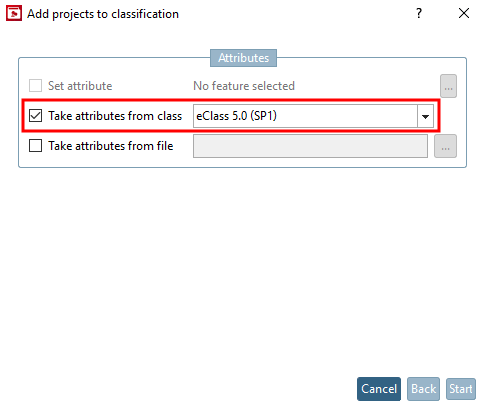486x411 pixels.
Task: Go to previous step with Back button
Action: [x=423, y=389]
